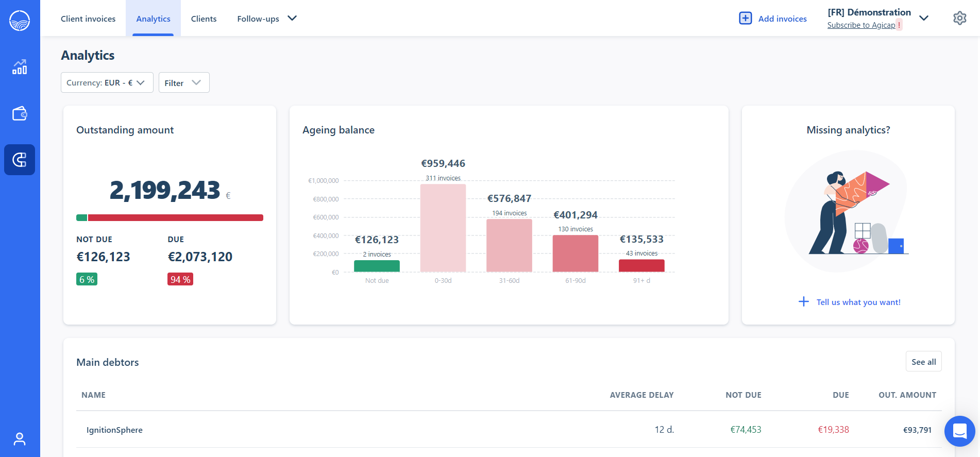Switch to the Client invoices tab
Viewport: 980px width, 457px height.
[x=88, y=19]
